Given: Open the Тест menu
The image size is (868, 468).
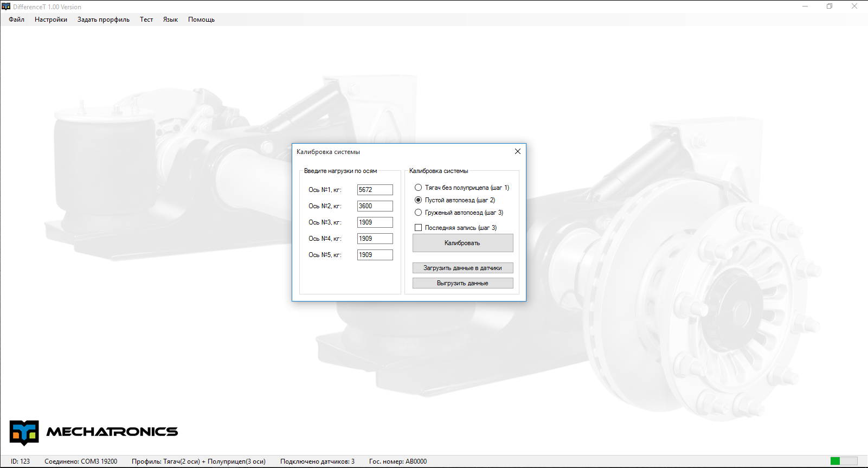Looking at the screenshot, I should click(x=146, y=20).
